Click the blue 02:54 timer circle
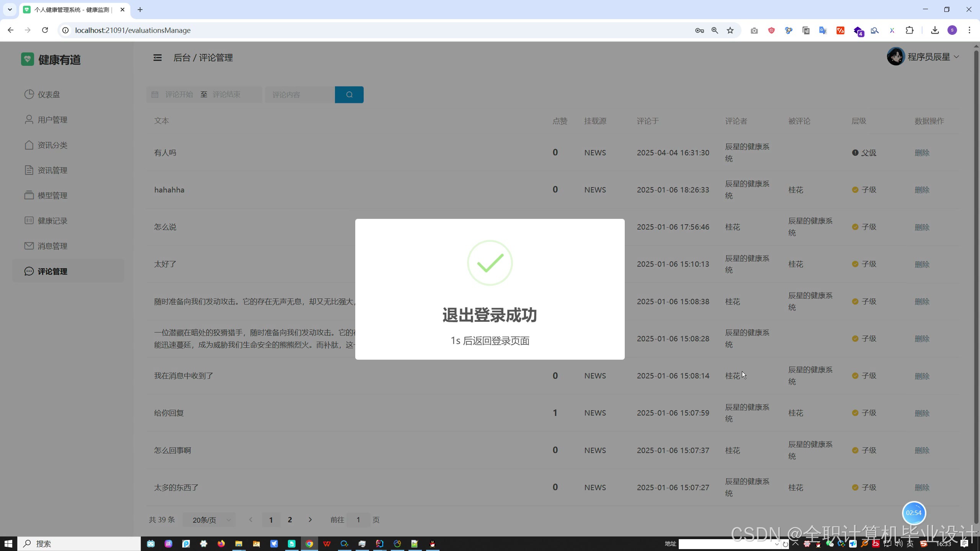 (914, 513)
